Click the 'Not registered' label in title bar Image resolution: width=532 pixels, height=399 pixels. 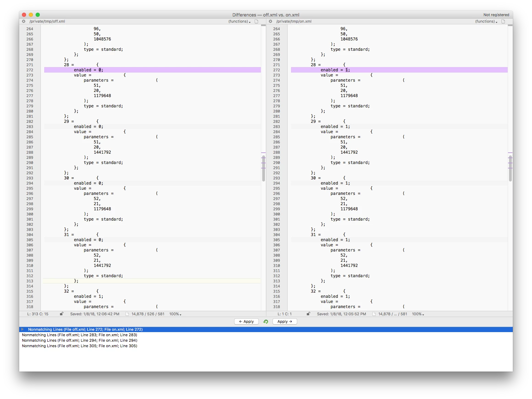[x=496, y=15]
